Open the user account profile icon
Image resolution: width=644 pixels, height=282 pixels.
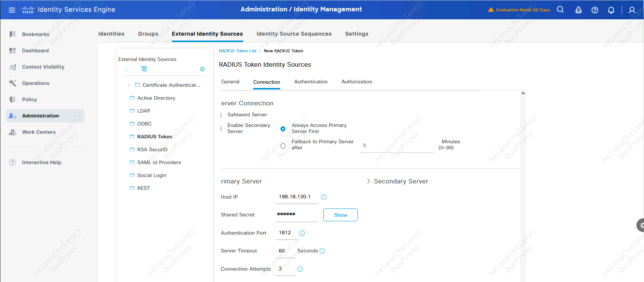632,10
